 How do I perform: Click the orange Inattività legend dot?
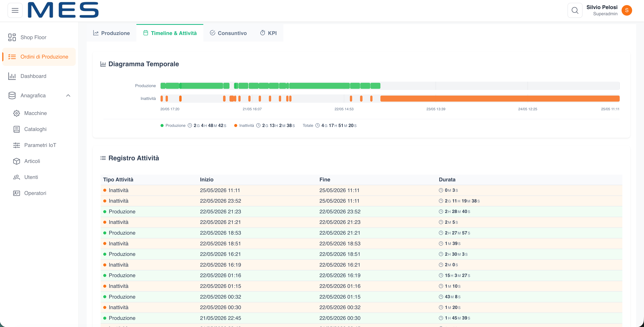tap(236, 125)
